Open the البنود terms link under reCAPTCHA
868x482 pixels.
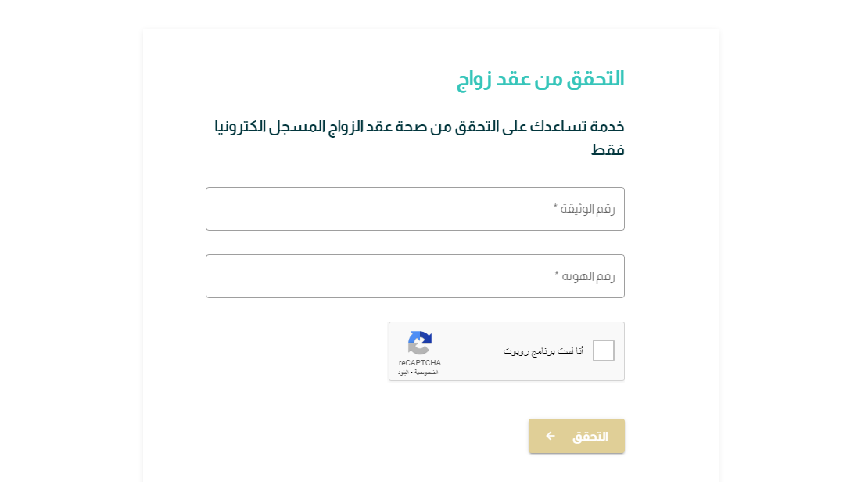404,372
